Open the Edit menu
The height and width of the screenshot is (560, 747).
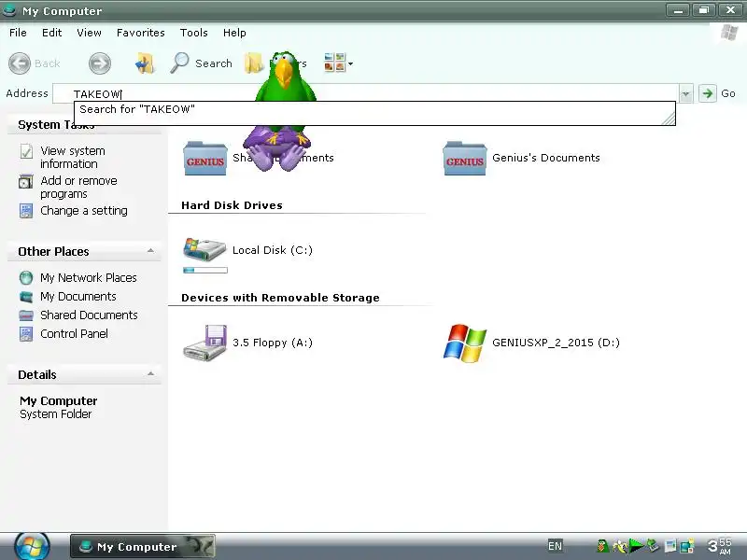tap(51, 33)
